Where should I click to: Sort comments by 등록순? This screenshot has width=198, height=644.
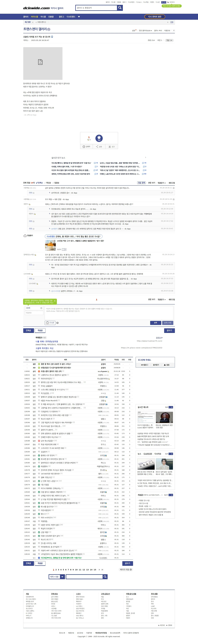coord(40,183)
